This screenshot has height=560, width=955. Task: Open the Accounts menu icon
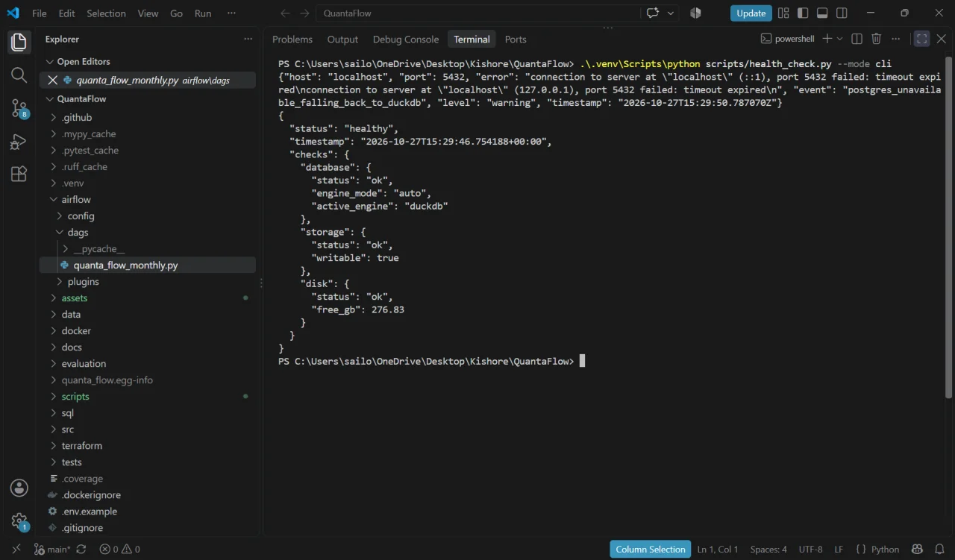pyautogui.click(x=19, y=488)
